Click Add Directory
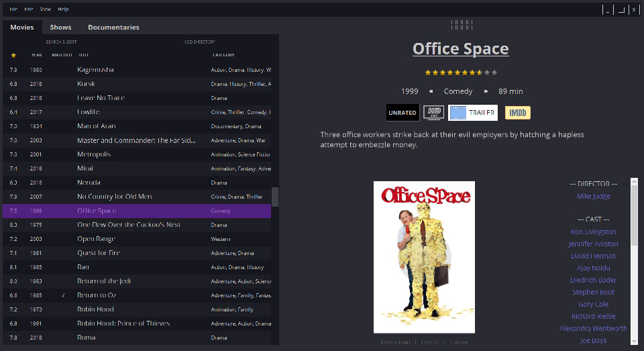The height and width of the screenshot is (351, 644). 200,42
